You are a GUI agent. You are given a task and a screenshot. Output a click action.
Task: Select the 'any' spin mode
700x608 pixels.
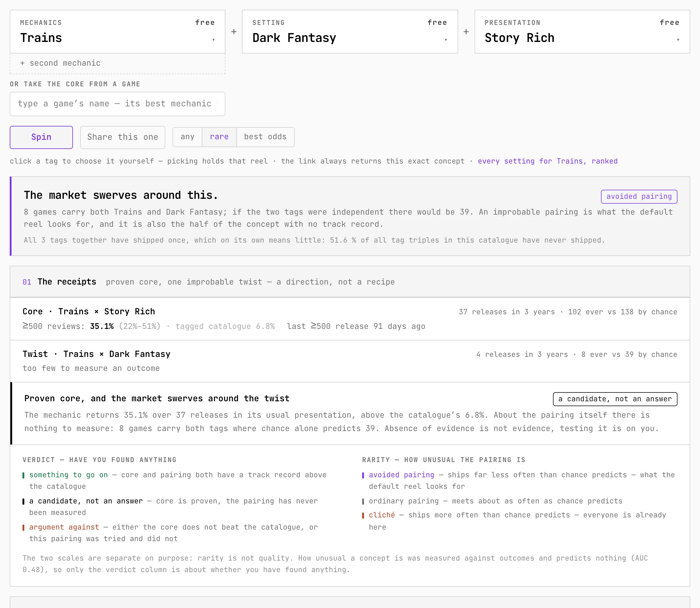click(x=187, y=137)
